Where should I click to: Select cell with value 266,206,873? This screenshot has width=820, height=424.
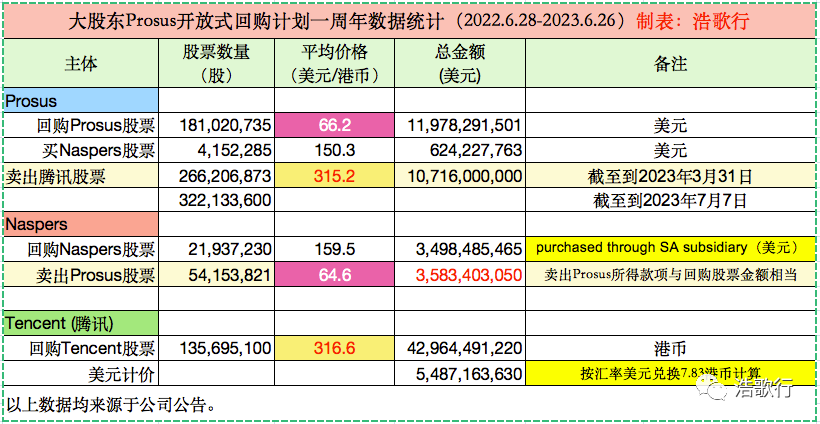coord(217,177)
